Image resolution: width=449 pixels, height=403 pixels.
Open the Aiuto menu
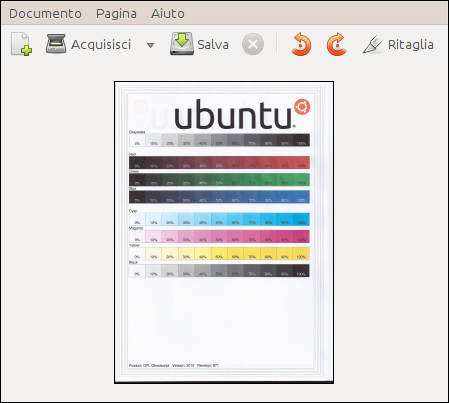[168, 14]
